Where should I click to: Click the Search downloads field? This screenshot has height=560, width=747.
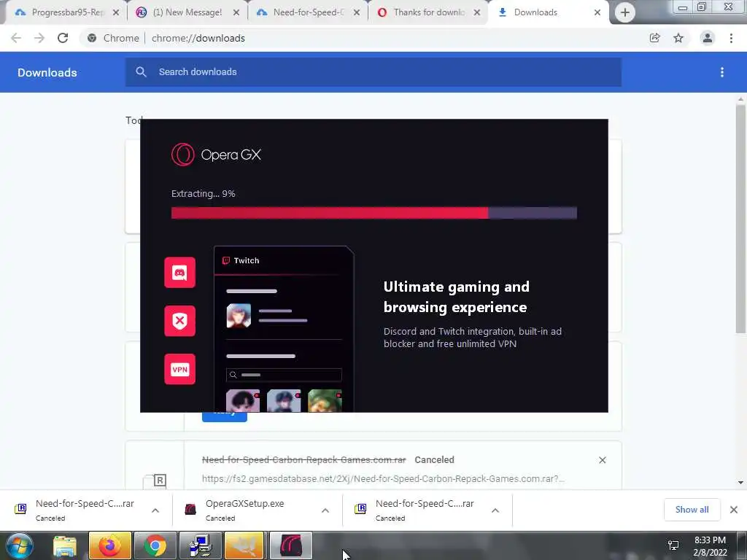point(373,72)
